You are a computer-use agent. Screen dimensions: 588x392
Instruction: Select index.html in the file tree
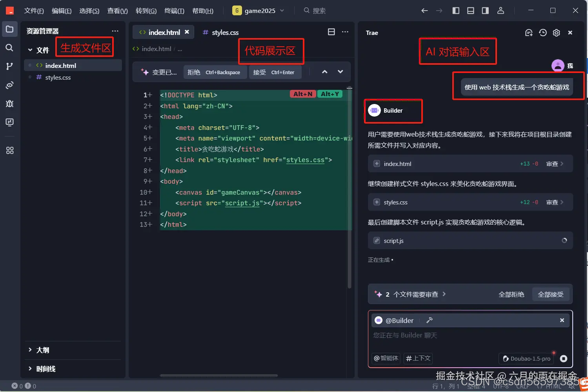(x=73, y=66)
